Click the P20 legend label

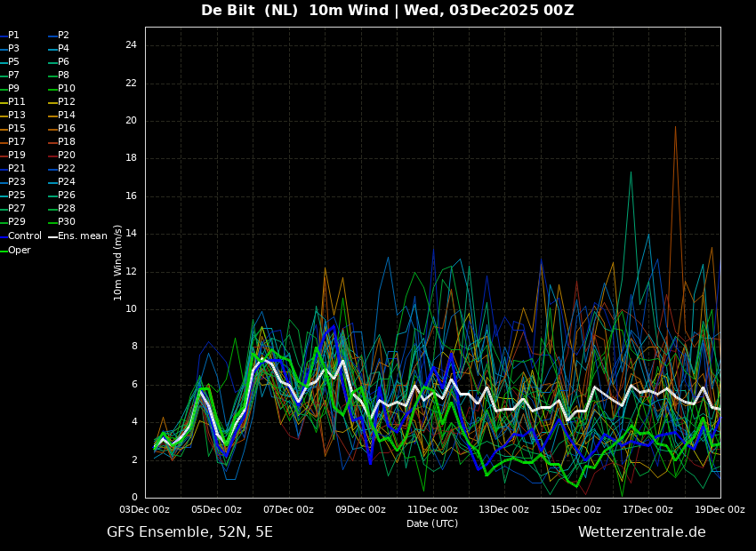pos(61,156)
